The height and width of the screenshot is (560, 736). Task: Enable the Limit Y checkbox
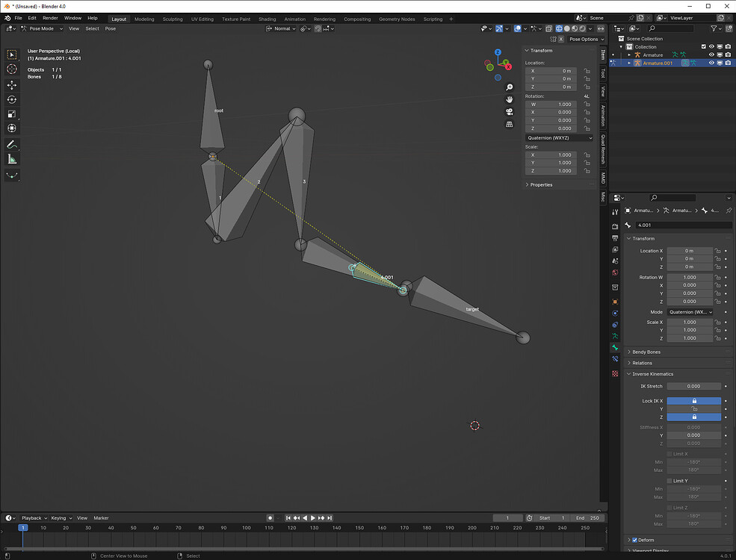[x=669, y=481]
